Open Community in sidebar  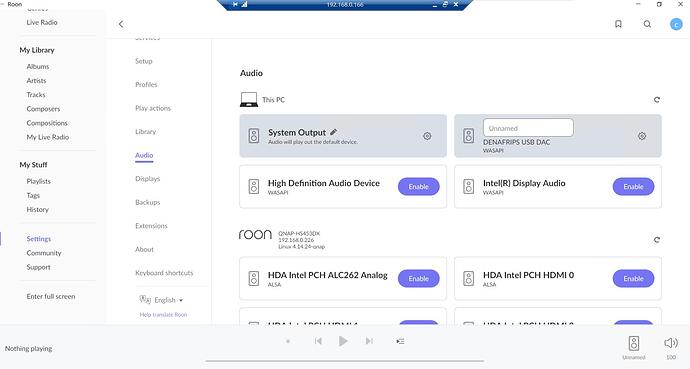(44, 253)
